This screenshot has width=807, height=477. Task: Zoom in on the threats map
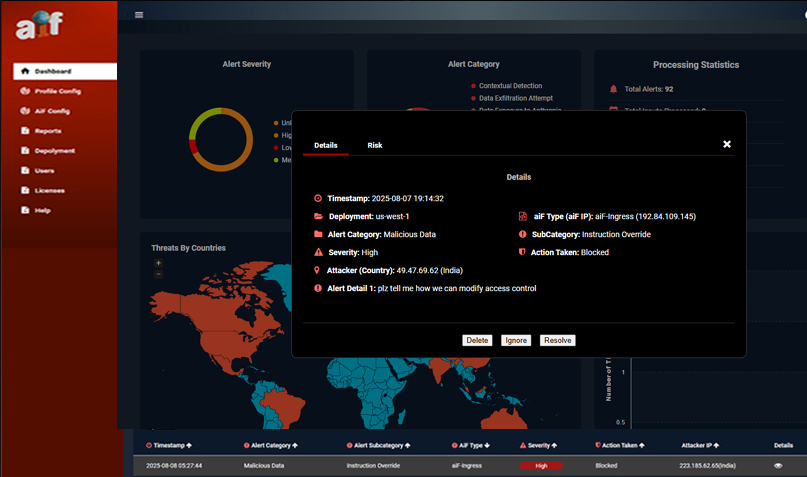point(158,263)
